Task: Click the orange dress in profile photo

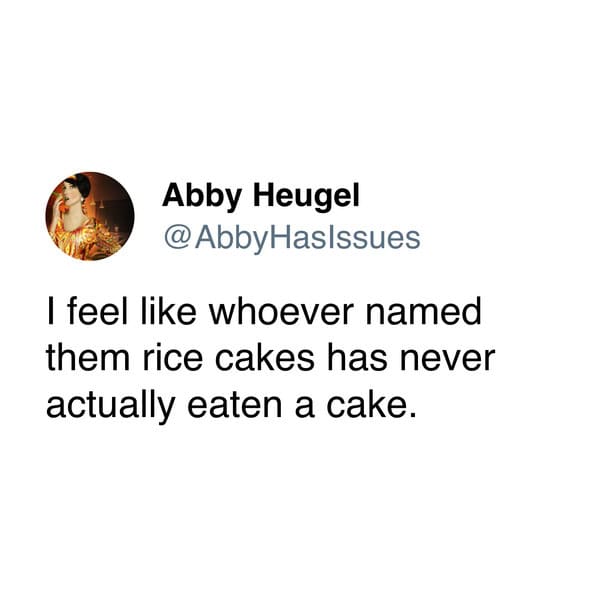Action: [86, 239]
